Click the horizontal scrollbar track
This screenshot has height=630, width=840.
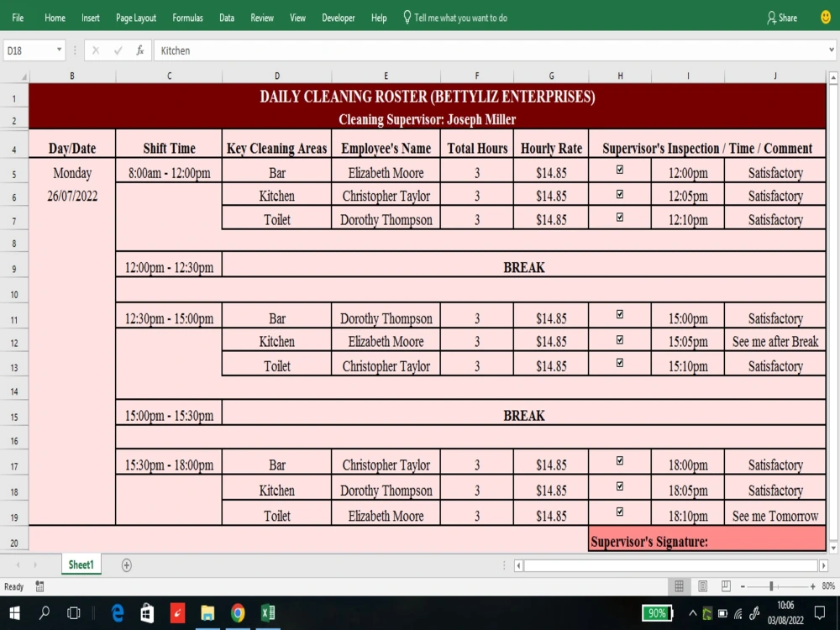[670, 565]
